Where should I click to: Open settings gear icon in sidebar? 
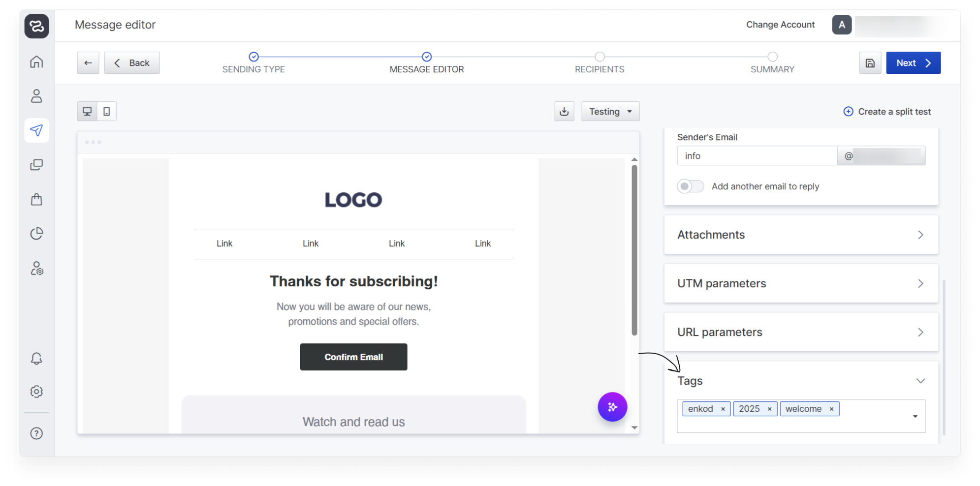coord(36,392)
